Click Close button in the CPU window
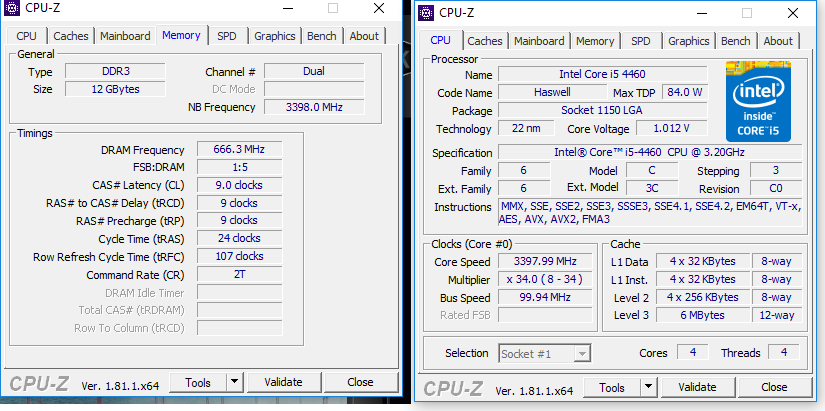This screenshot has width=825, height=411. (774, 387)
